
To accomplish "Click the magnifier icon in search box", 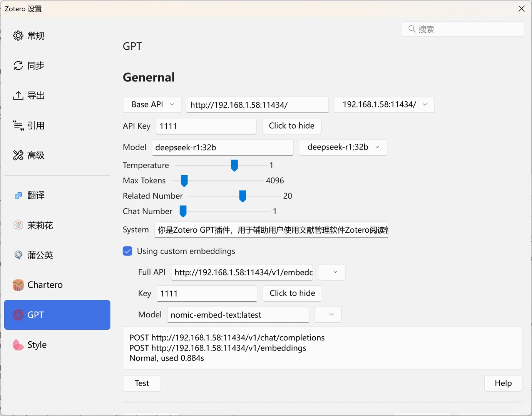I will 412,29.
